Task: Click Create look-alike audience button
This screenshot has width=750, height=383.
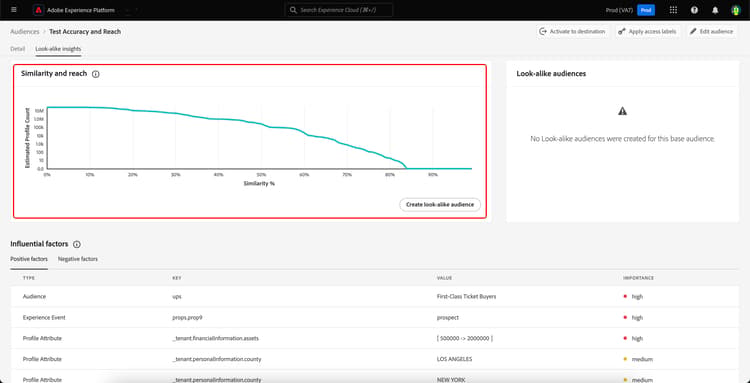Action: (440, 205)
